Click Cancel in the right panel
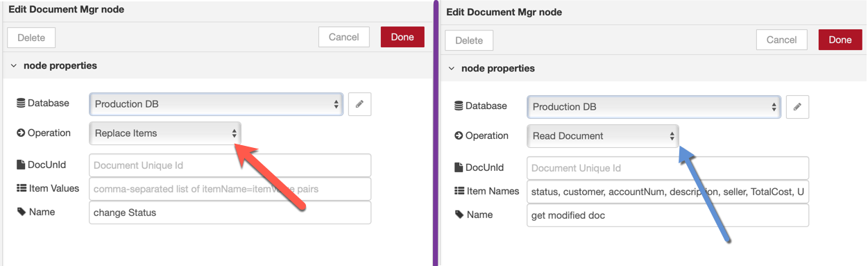The width and height of the screenshot is (868, 266). click(x=781, y=40)
